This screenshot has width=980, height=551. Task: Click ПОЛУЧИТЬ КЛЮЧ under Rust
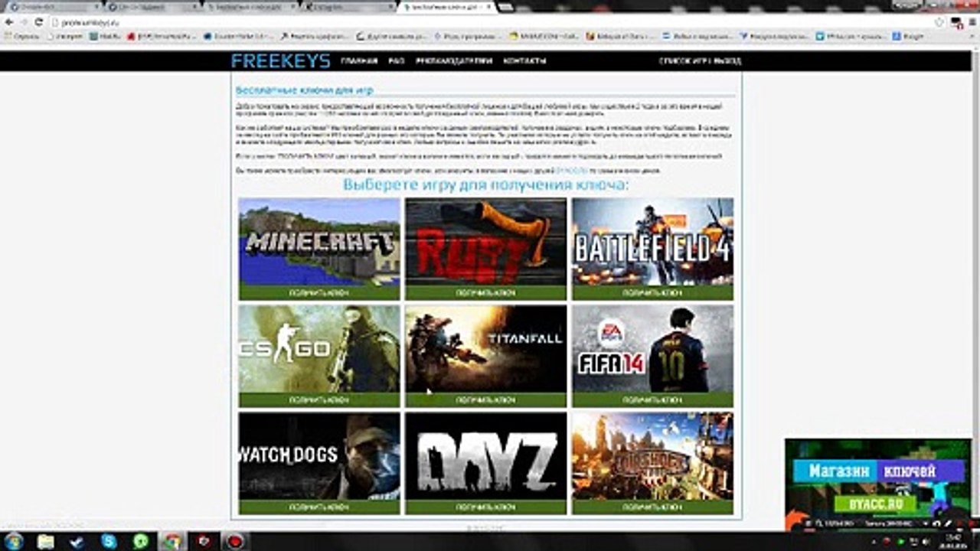[486, 292]
